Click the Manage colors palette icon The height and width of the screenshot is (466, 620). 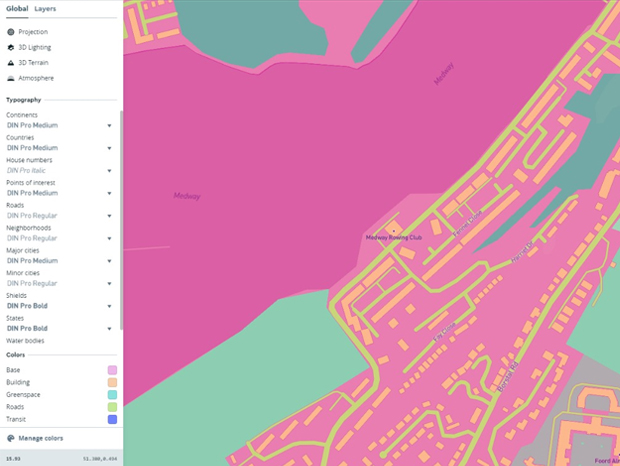tap(11, 438)
